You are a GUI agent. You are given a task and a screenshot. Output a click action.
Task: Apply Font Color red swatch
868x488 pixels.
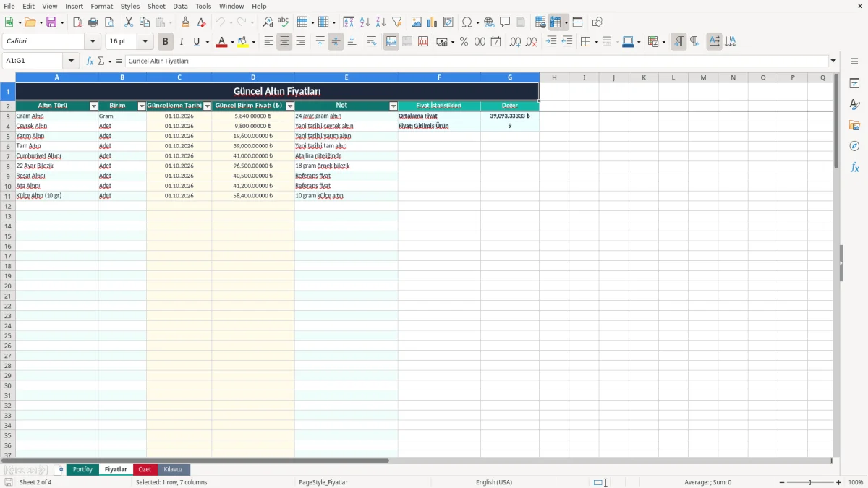(221, 42)
